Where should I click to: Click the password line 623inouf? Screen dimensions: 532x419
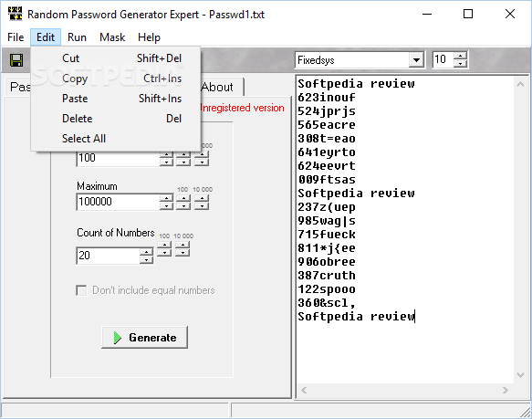tap(327, 98)
